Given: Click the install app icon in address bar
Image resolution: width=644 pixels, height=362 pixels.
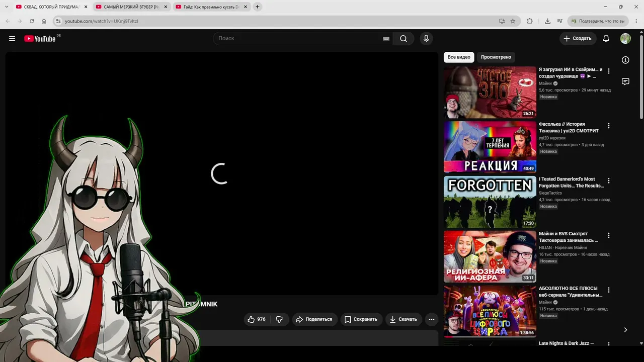Looking at the screenshot, I should (x=502, y=21).
